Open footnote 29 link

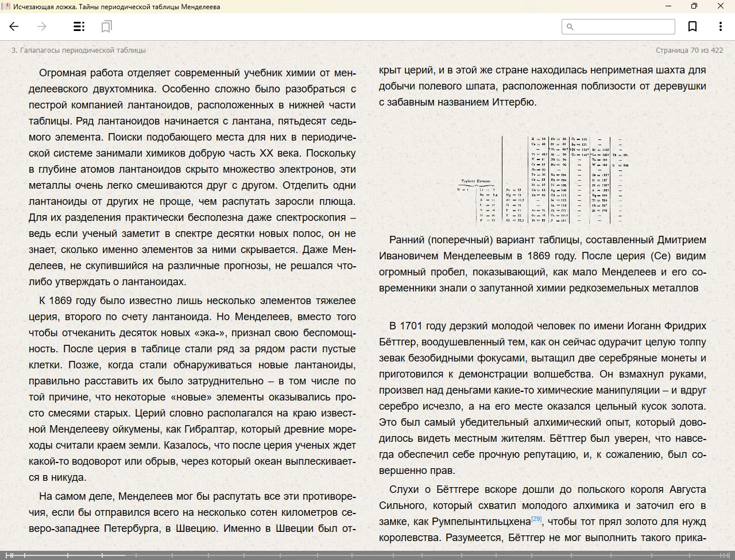pyautogui.click(x=536, y=519)
